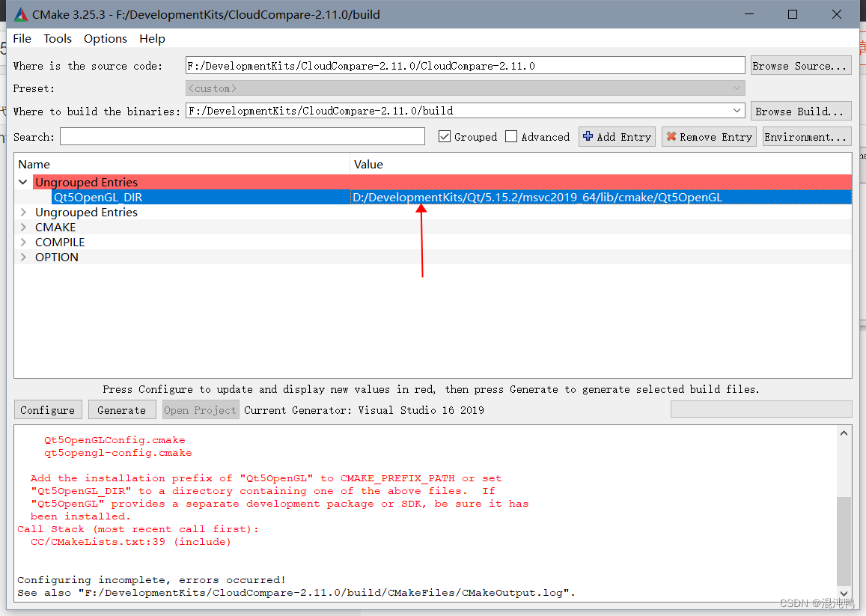Image resolution: width=866 pixels, height=616 pixels.
Task: Toggle the Grouped checkbox
Action: (445, 136)
